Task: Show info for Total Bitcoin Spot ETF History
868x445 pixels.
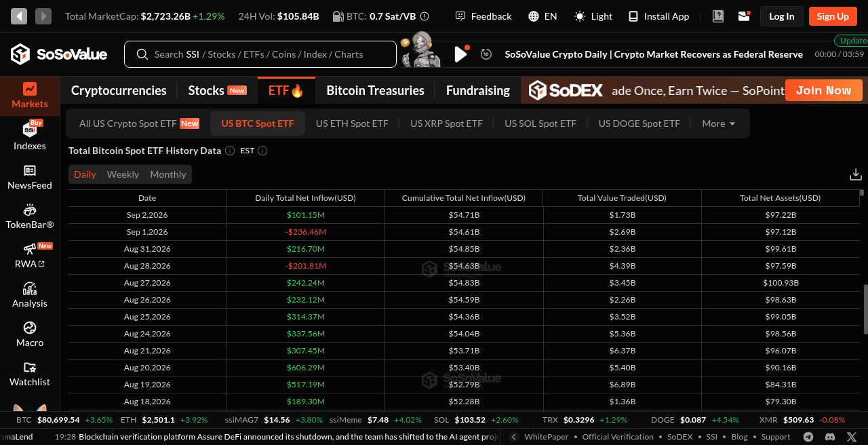Action: [230, 151]
